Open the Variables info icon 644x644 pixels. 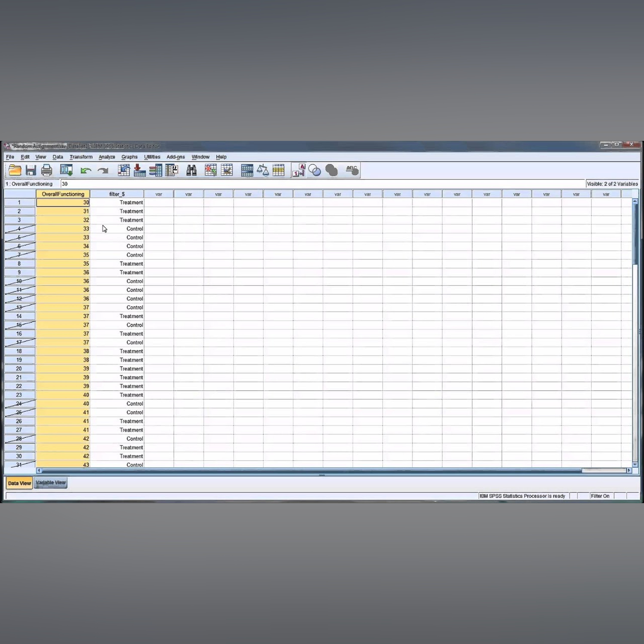155,170
